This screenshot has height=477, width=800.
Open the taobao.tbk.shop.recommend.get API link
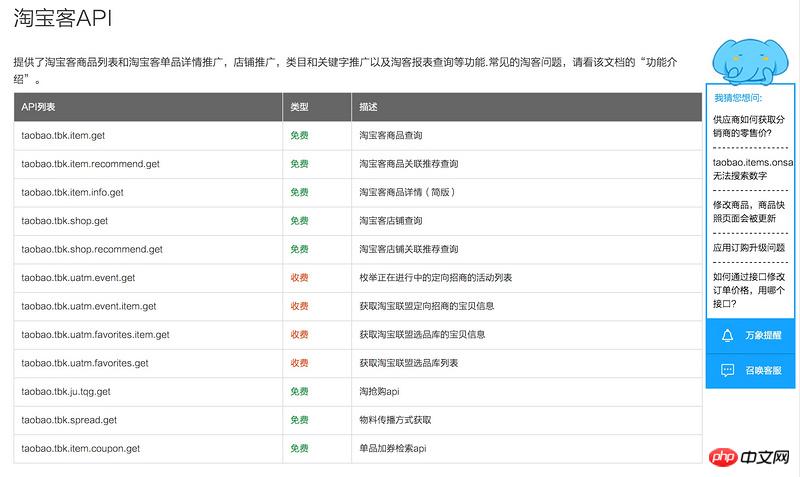(92, 249)
